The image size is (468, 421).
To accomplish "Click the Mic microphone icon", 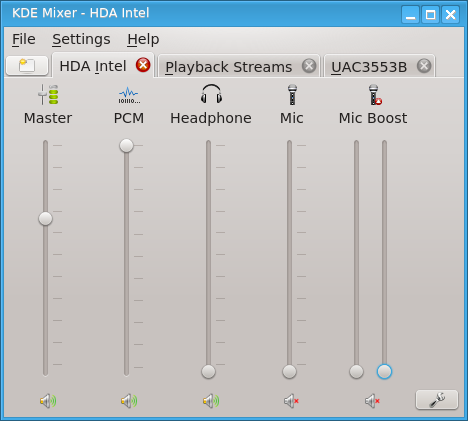I will coord(292,95).
